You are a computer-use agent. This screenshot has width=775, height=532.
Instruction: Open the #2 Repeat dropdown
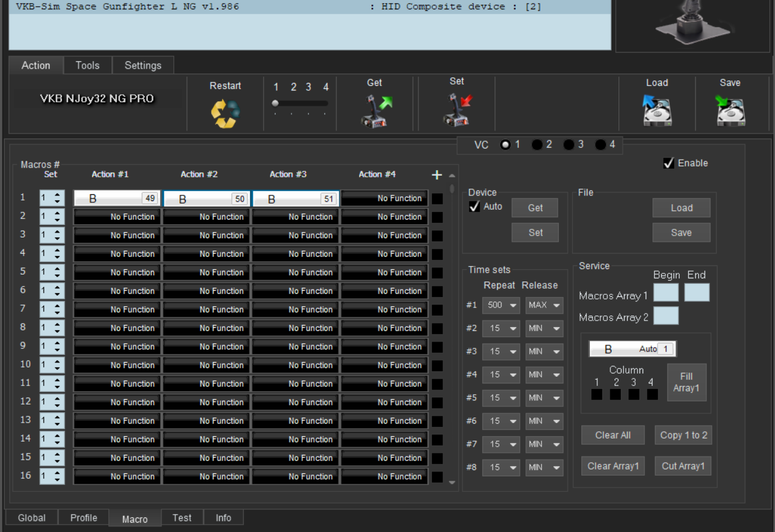501,328
